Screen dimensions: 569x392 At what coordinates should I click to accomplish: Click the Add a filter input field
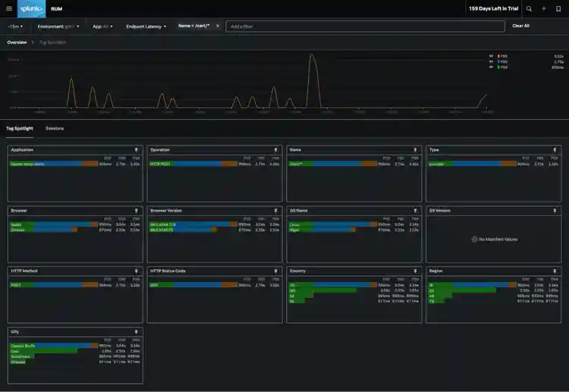pyautogui.click(x=364, y=26)
